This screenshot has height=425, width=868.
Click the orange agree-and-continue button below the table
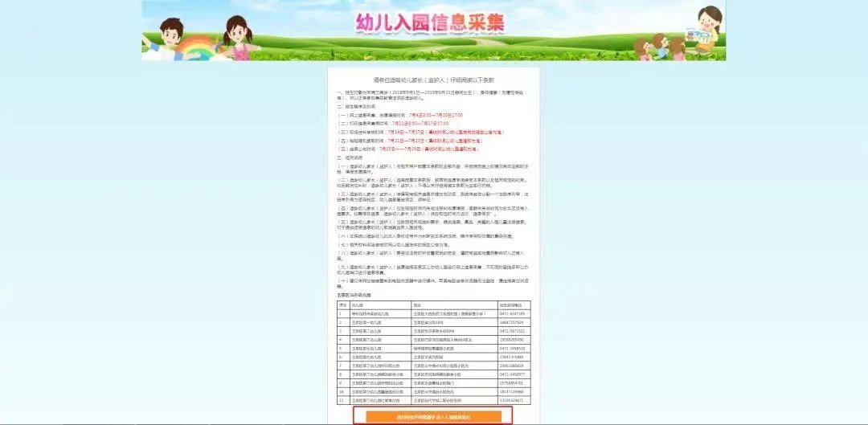(x=433, y=417)
